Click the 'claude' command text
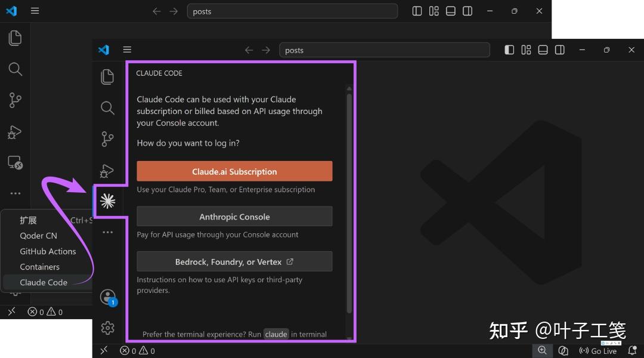This screenshot has width=644, height=358. [276, 334]
